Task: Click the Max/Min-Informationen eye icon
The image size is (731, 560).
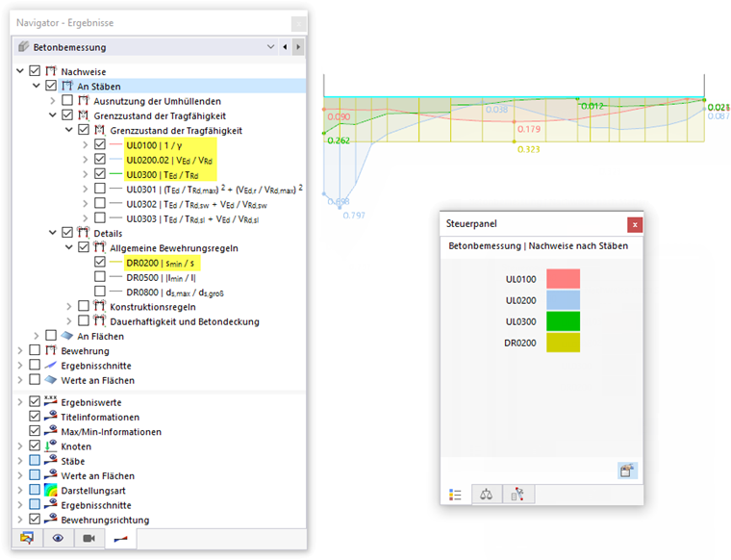Action: pyautogui.click(x=50, y=431)
